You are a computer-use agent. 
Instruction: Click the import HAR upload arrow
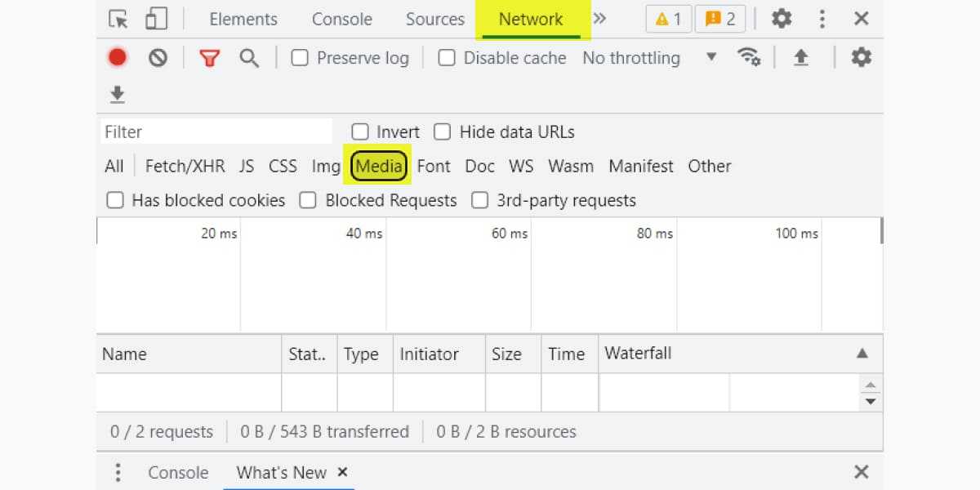(801, 57)
